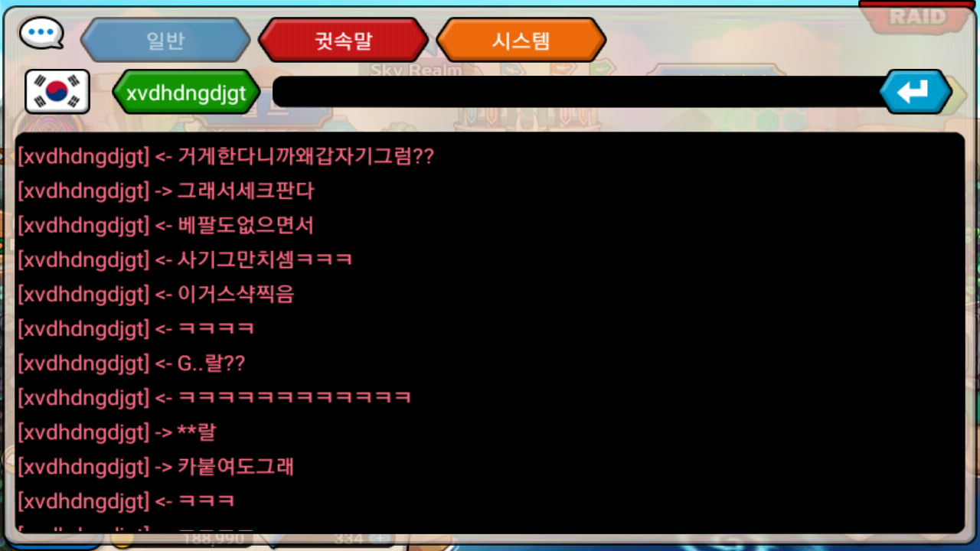Switch to the 귓속말 whisper tab
The height and width of the screenshot is (551, 980).
[x=343, y=41]
